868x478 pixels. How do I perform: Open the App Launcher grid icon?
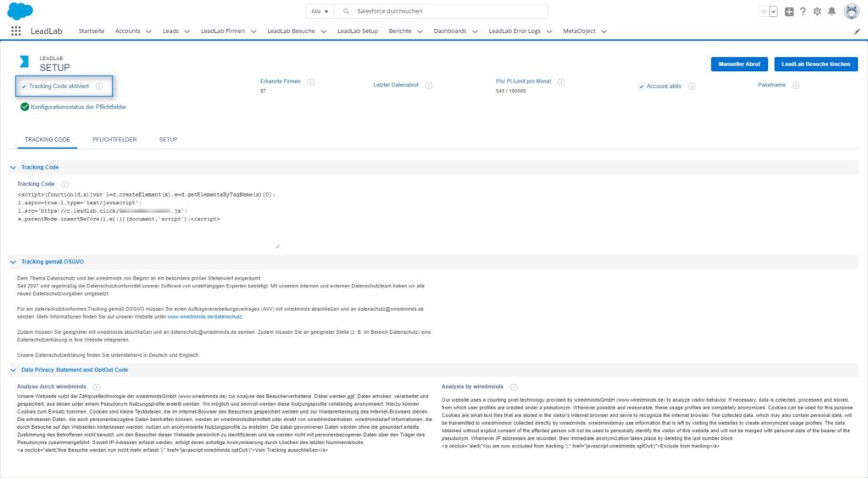tap(16, 31)
